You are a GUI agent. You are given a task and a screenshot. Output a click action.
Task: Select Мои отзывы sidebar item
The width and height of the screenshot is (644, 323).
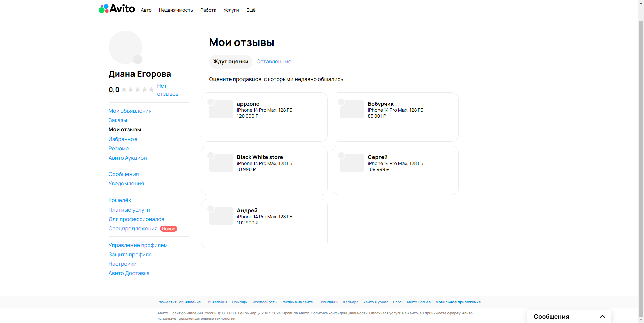(x=124, y=130)
